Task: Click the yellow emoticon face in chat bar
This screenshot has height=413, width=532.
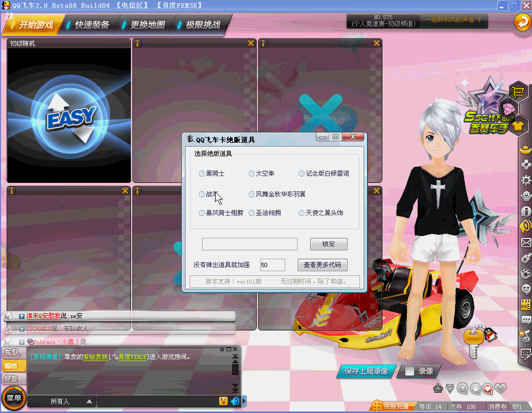Action: (223, 401)
